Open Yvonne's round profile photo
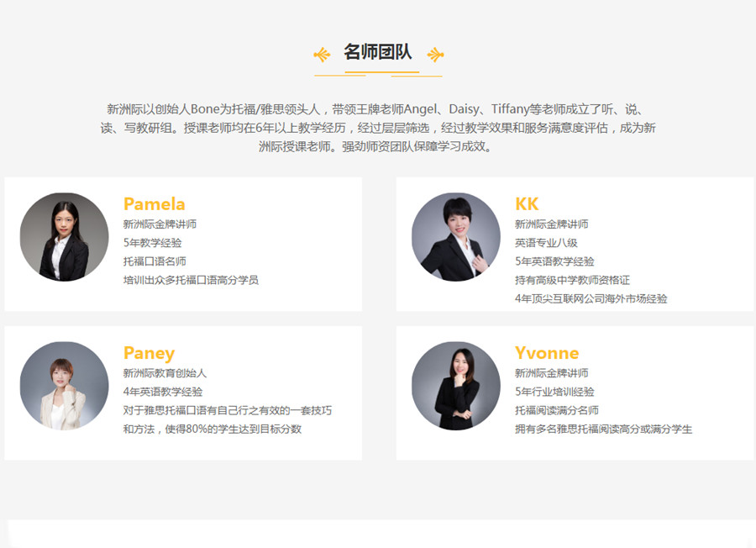 click(455, 386)
